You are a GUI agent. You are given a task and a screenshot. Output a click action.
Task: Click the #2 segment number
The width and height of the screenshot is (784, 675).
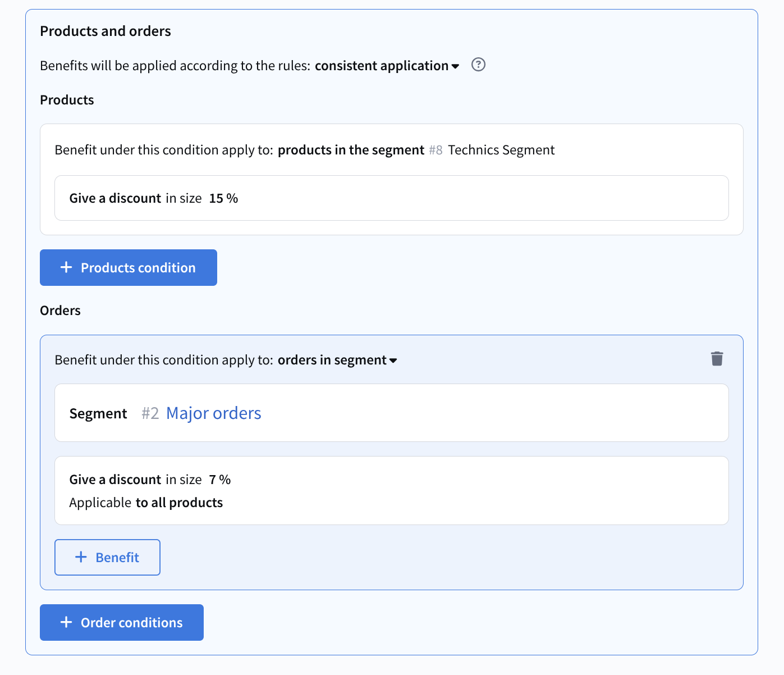click(150, 413)
